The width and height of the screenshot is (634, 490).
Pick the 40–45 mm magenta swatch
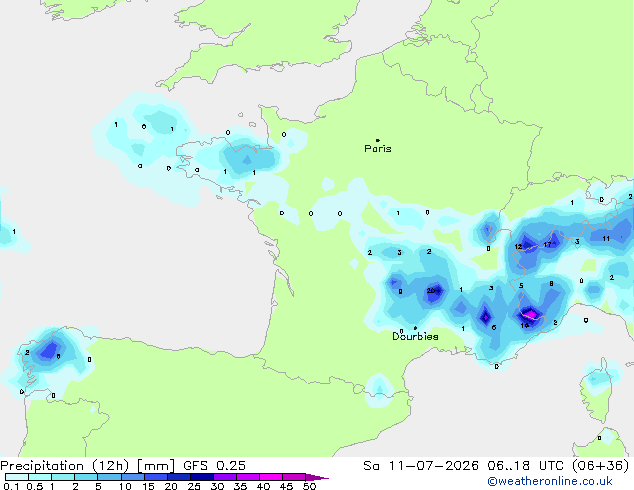pos(271,477)
